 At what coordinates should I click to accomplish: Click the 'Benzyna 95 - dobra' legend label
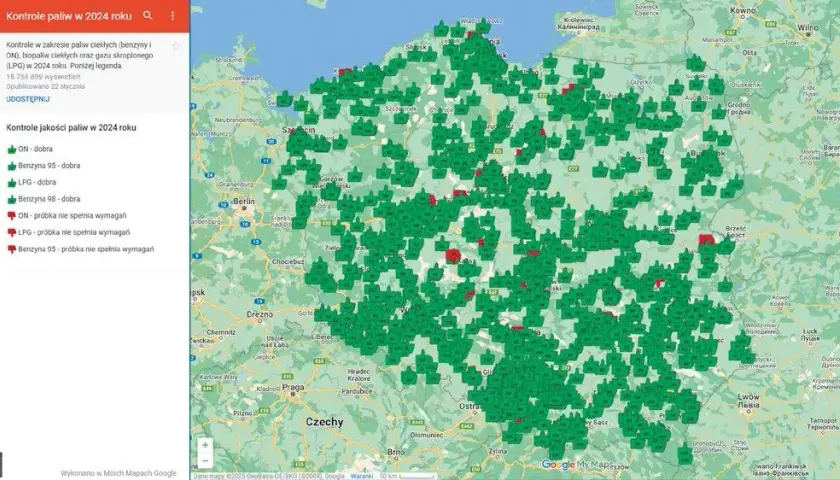coord(49,166)
